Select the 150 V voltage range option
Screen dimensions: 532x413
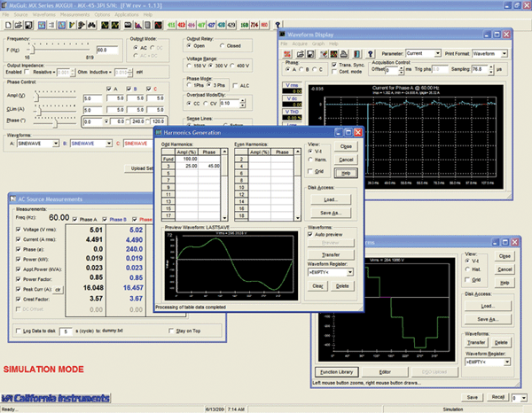[189, 66]
